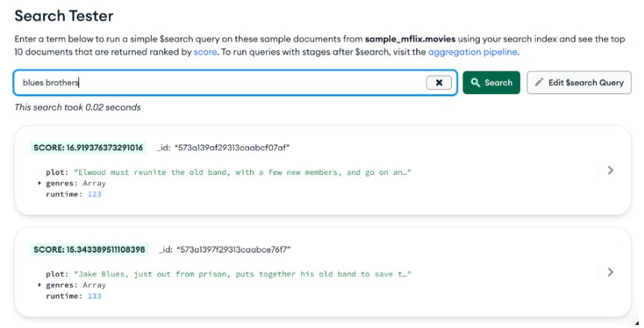Click the runtime value 123
This screenshot has width=644, height=328.
click(94, 194)
